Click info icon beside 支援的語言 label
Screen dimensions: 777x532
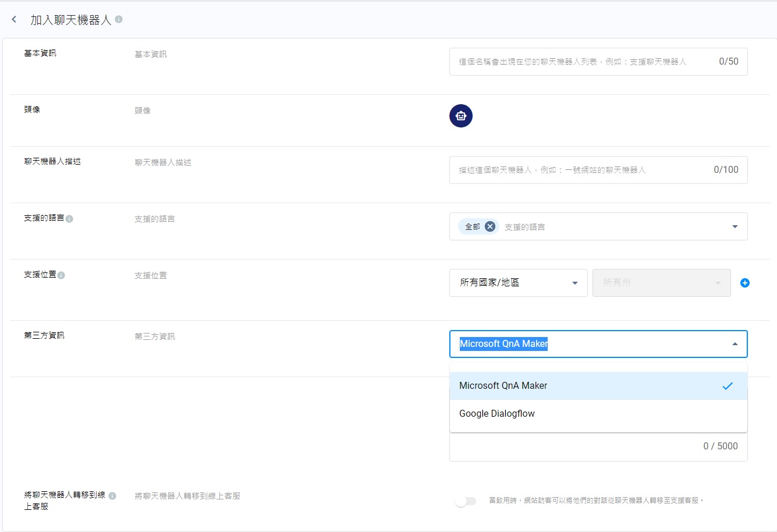69,219
